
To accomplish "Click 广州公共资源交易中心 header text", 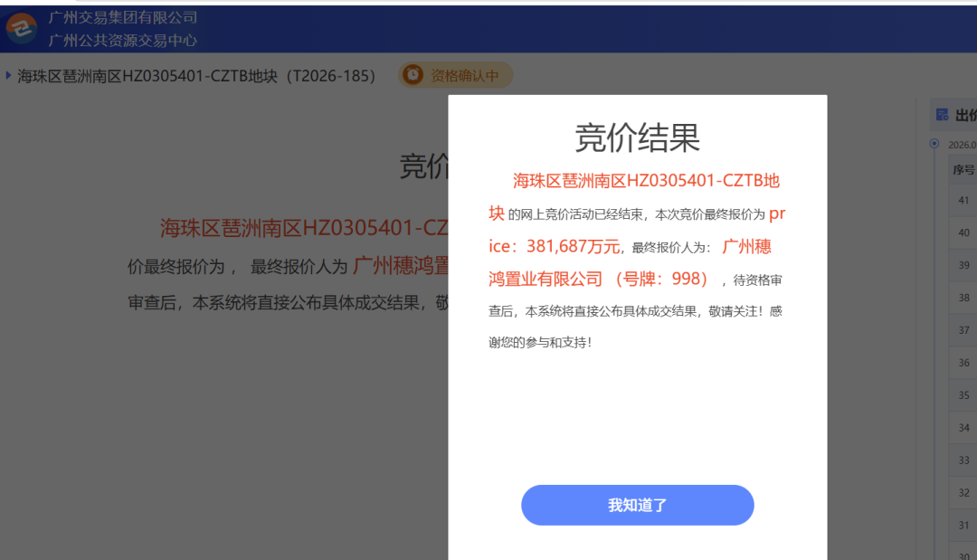I will tap(123, 41).
